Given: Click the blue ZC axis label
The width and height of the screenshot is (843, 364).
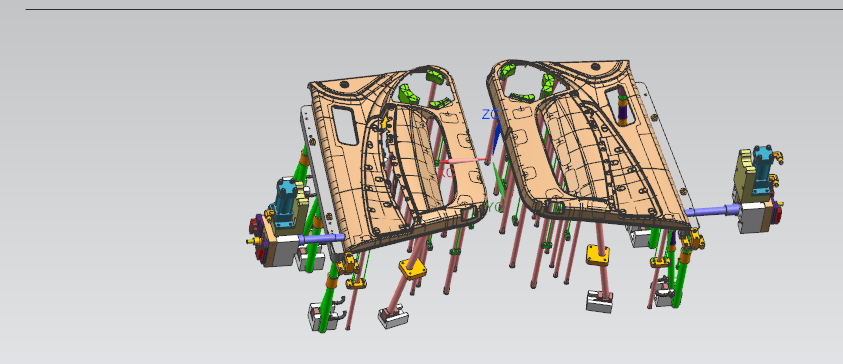Looking at the screenshot, I should point(490,115).
